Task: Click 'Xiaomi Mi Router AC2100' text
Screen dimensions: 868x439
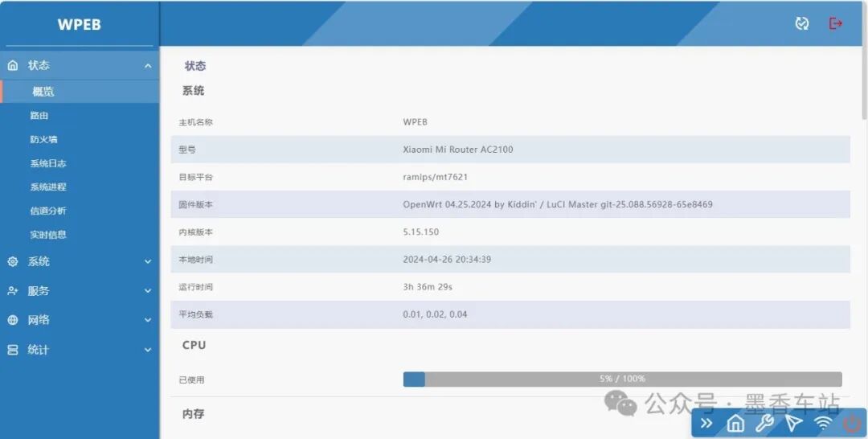Action: coord(458,150)
